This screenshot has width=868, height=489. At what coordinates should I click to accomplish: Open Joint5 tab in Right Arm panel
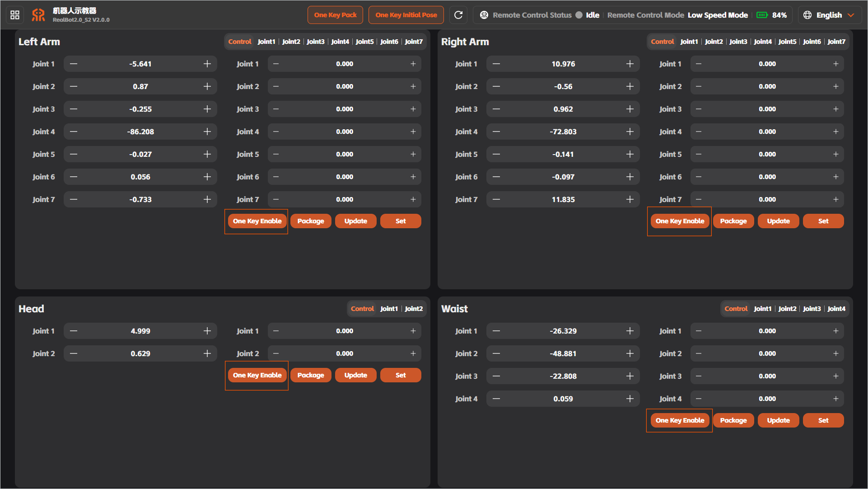click(787, 42)
